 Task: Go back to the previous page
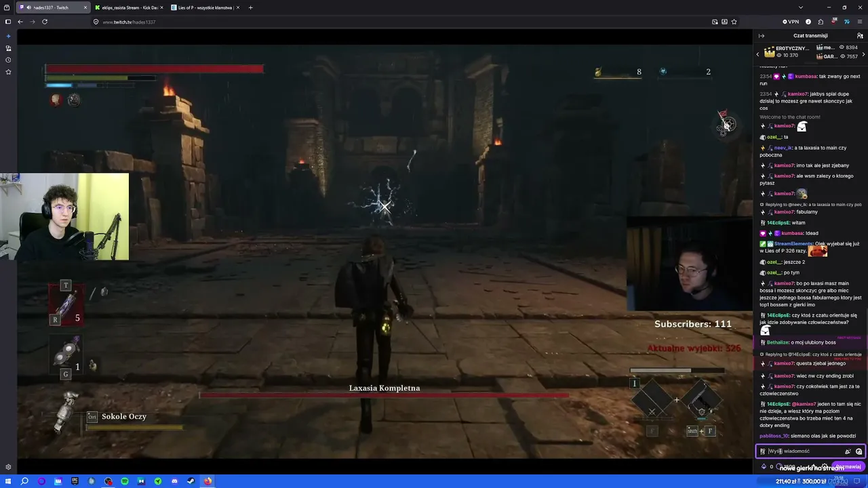pos(20,22)
